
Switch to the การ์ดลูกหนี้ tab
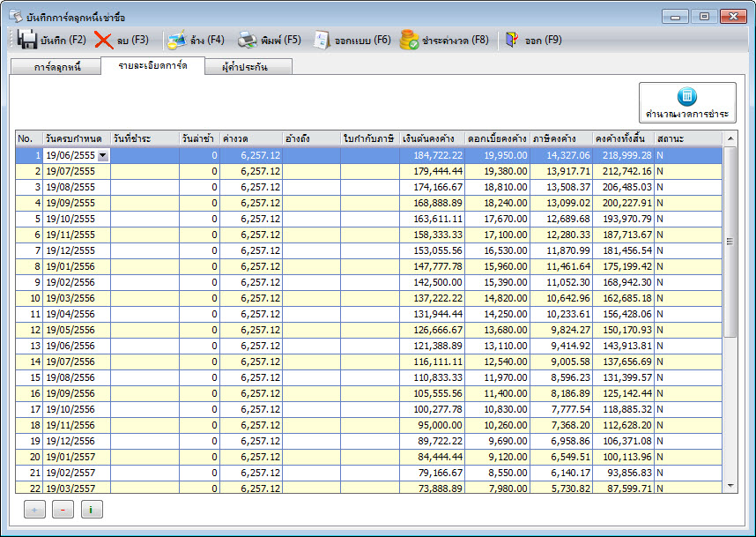pos(56,67)
